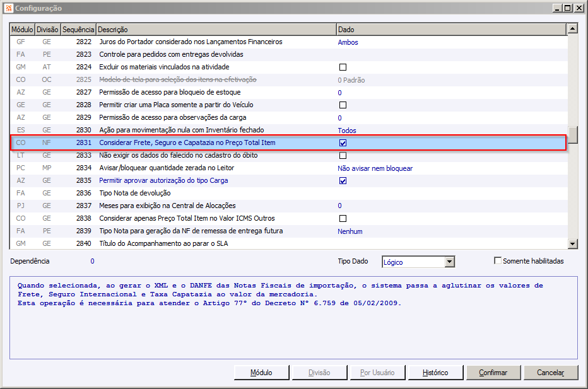Sort by the Divisão column header
The image size is (588, 389).
point(47,30)
